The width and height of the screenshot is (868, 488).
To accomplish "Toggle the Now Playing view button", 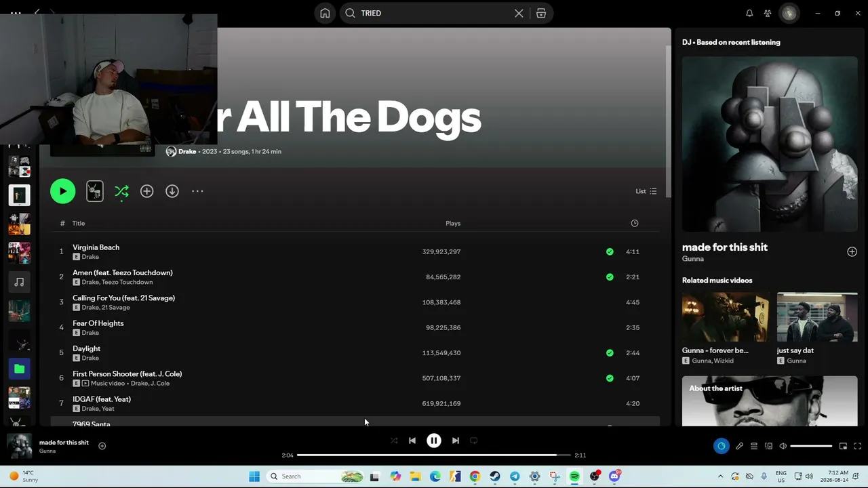I will tap(721, 446).
